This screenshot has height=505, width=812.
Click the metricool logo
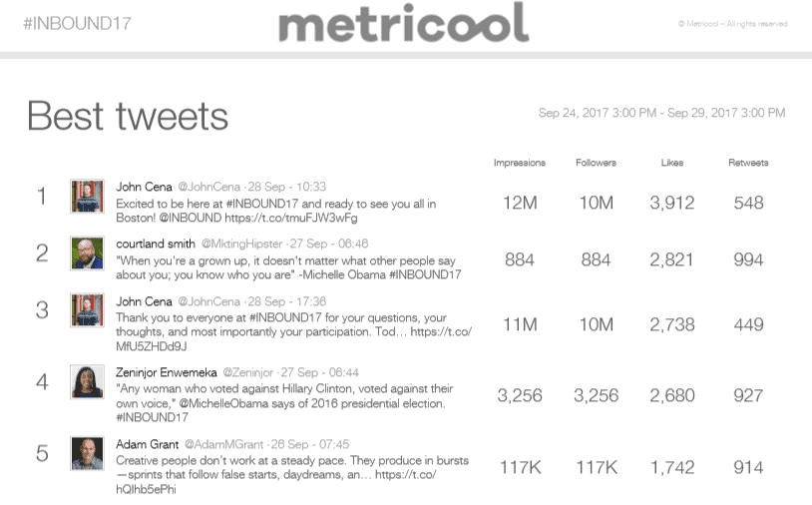403,22
